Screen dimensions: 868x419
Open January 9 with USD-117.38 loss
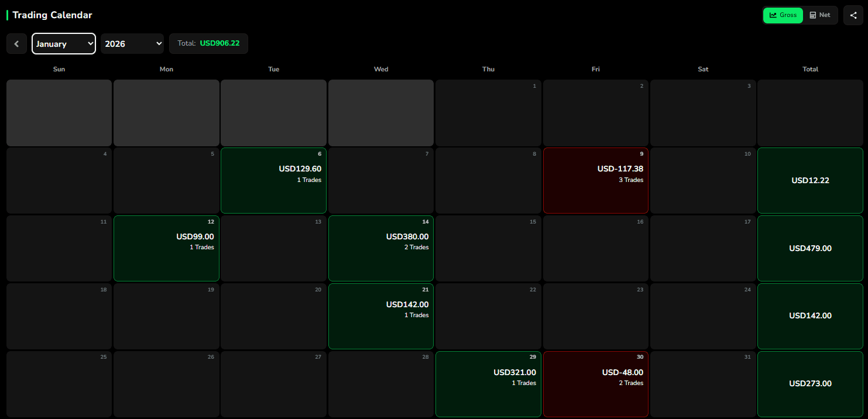point(595,180)
